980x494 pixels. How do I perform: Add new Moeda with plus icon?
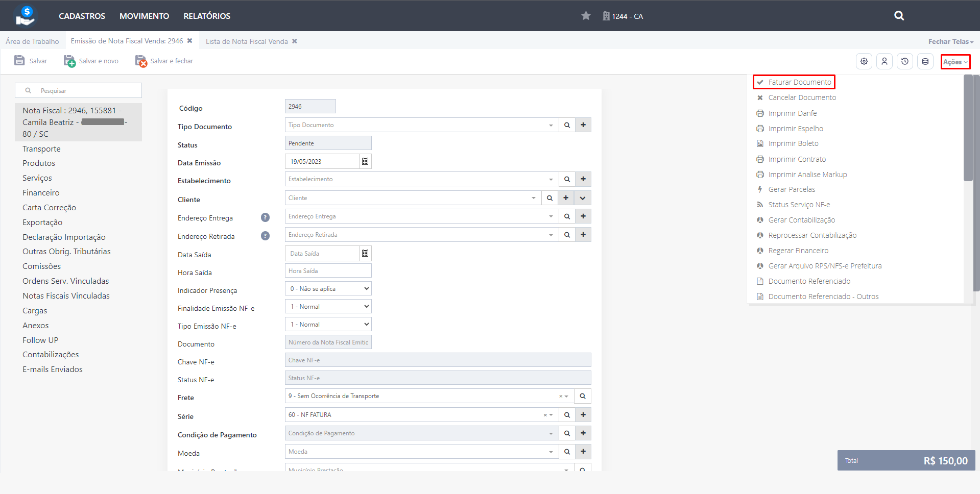583,452
